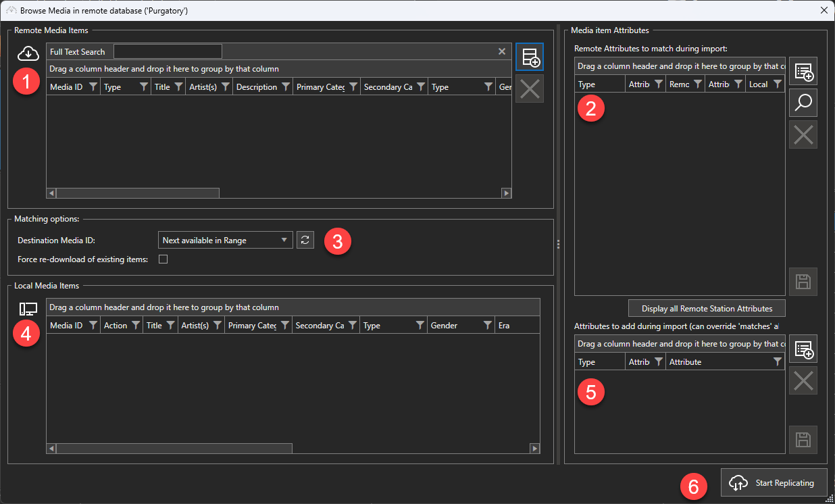
Task: Filter Remote Media Items by Primary Category
Action: pos(353,86)
